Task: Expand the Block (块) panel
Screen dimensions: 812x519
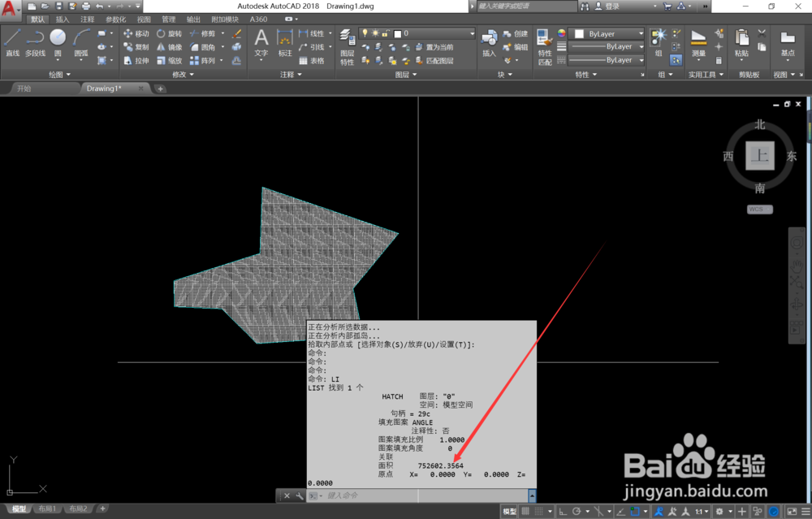Action: click(x=504, y=75)
